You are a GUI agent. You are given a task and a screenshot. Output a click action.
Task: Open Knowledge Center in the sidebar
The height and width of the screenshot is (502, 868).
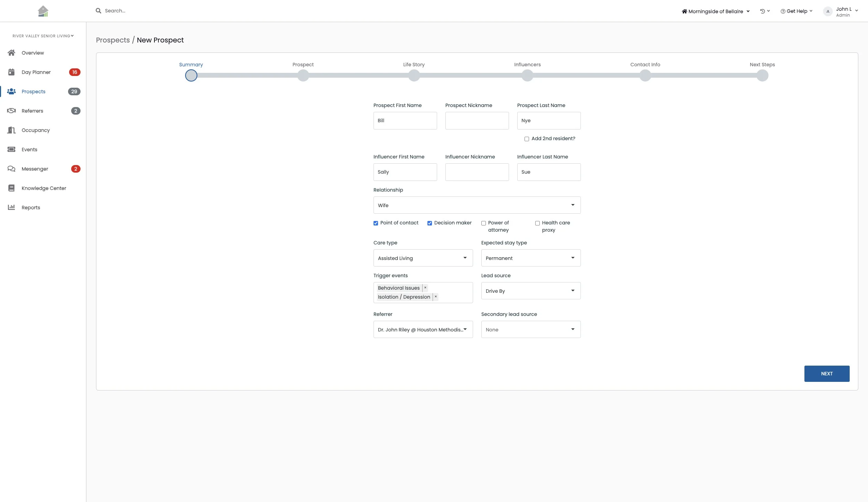point(43,188)
